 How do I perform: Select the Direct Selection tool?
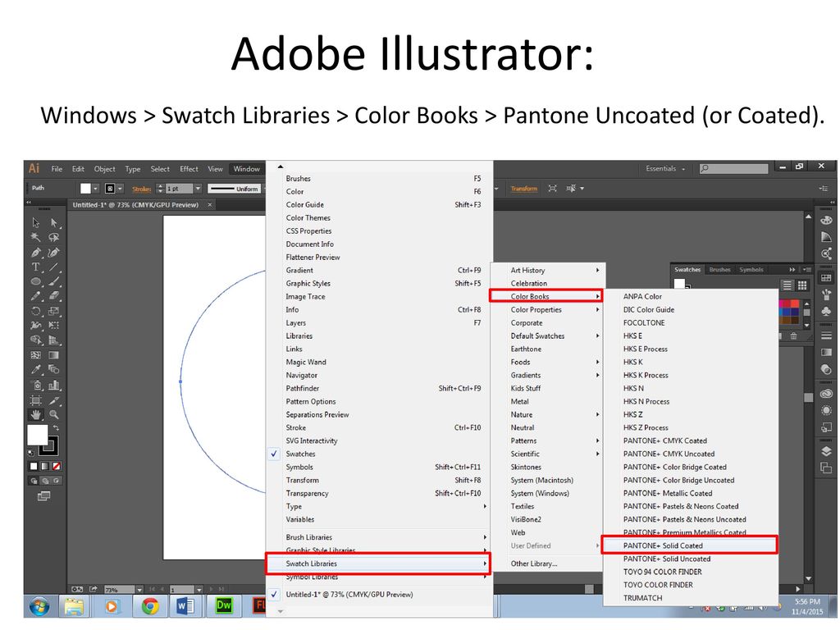tap(54, 222)
